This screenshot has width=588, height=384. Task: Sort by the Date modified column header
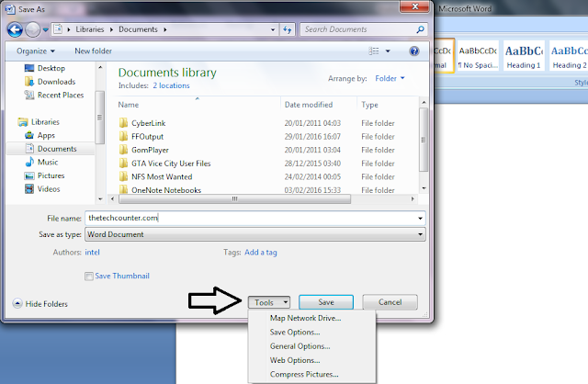309,105
